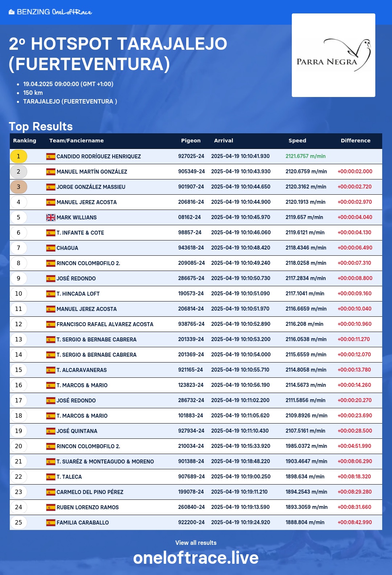Open the View all results link
Image resolution: width=392 pixels, height=575 pixels.
coord(196,543)
